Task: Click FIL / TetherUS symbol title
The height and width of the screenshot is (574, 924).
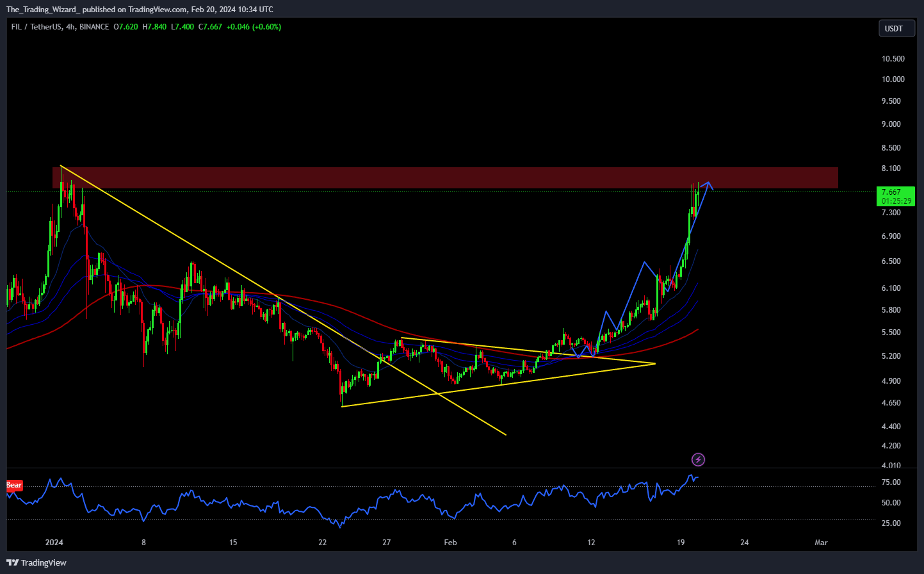Action: click(36, 27)
